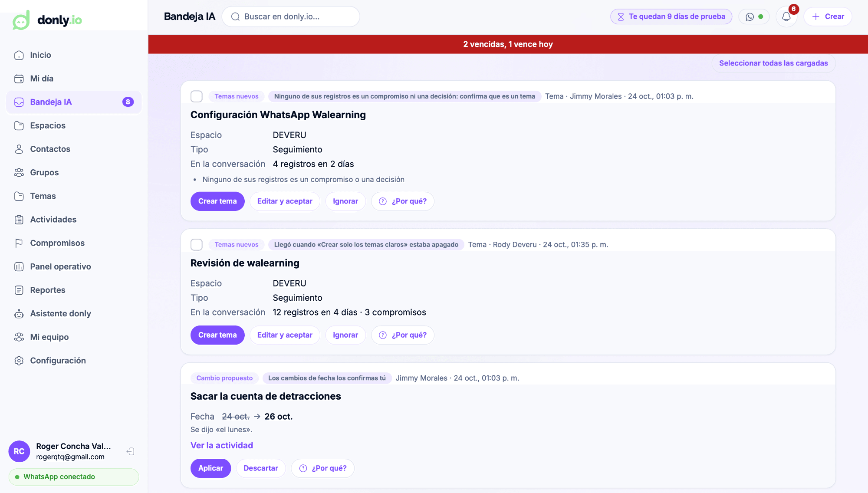This screenshot has height=493, width=868.
Task: Click the Actividades clipboard icon
Action: click(19, 220)
